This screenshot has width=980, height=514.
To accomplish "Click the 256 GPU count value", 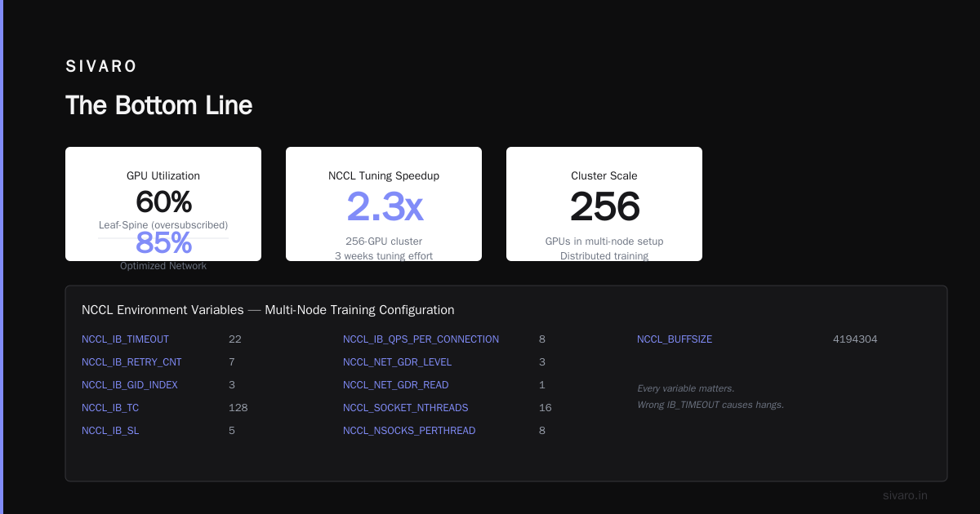I will coord(604,206).
